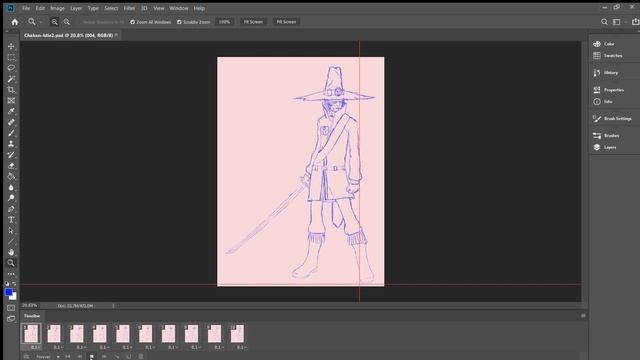
Task: Toggle the Scrubby Zoom checkbox
Action: [179, 22]
